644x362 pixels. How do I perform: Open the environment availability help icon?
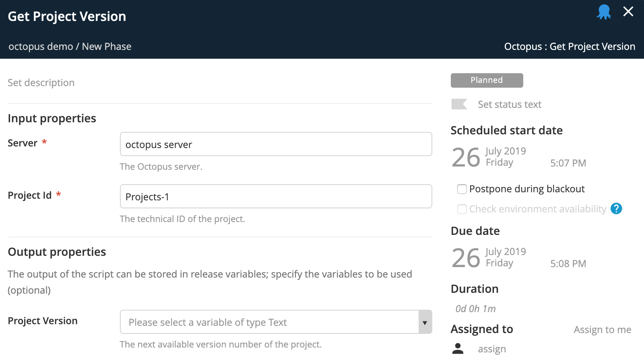click(616, 209)
